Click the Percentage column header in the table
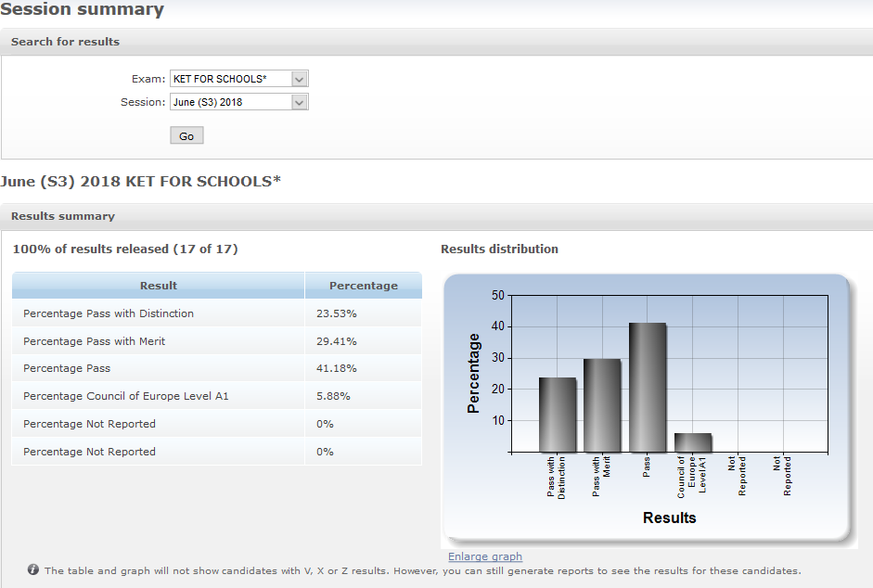The image size is (873, 588). click(x=364, y=286)
